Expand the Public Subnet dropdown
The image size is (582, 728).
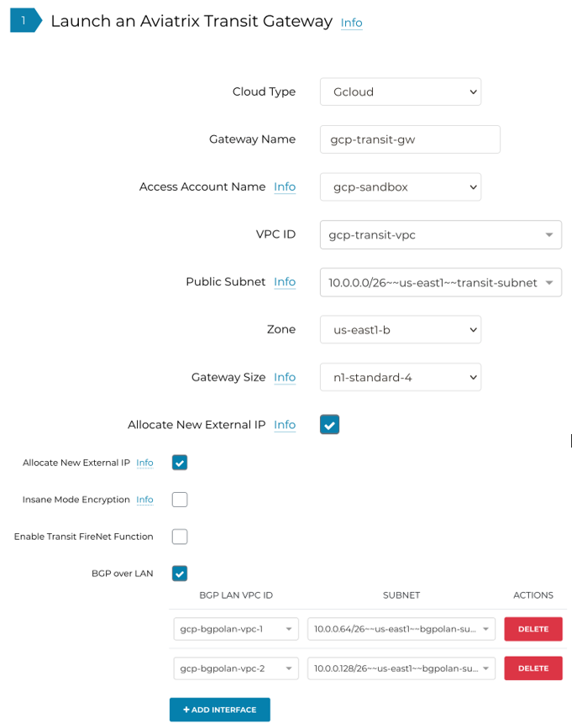(440, 282)
